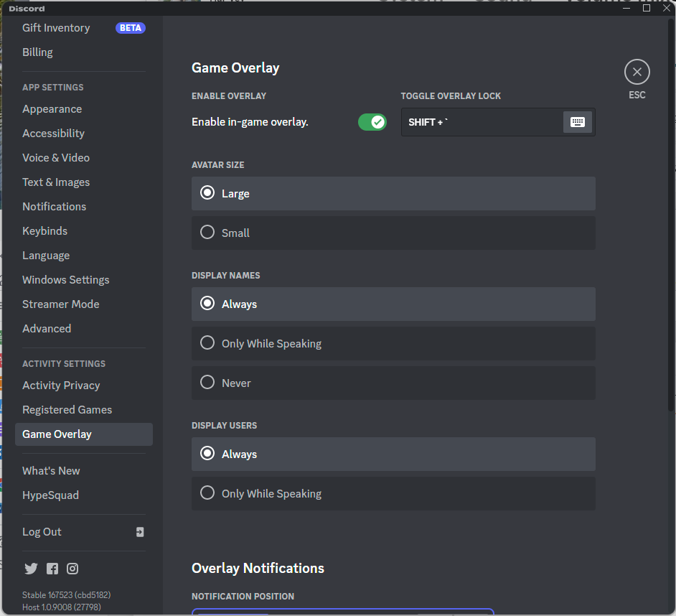The height and width of the screenshot is (616, 676).
Task: Click the Host 1.0.9008 version text
Action: tap(62, 607)
